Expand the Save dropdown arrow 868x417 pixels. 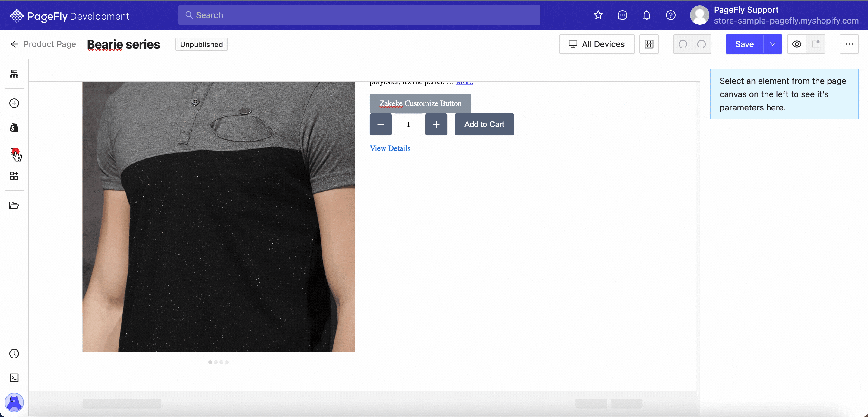(x=773, y=44)
